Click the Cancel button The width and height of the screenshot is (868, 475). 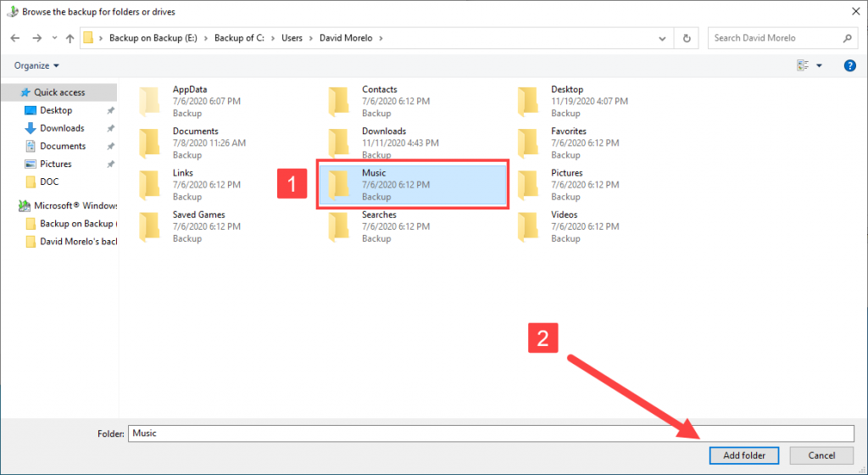[x=821, y=455]
